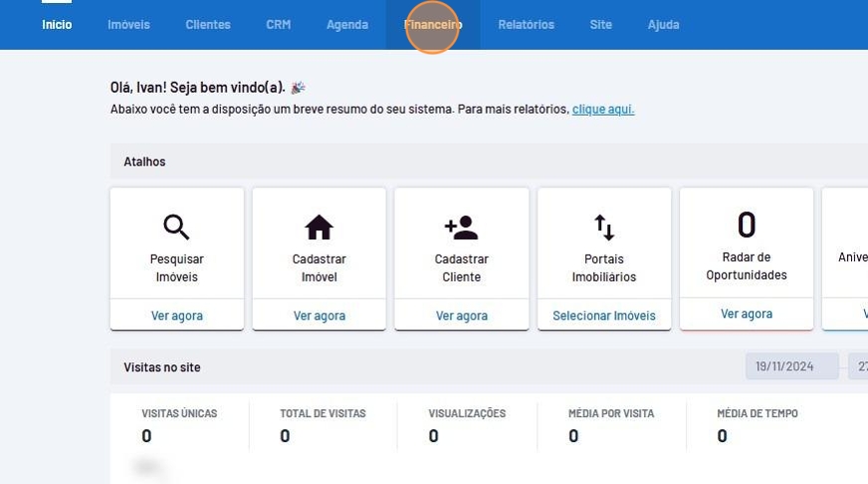Viewport: 868px width, 484px height.
Task: Open the Imóveis menu
Action: (128, 25)
